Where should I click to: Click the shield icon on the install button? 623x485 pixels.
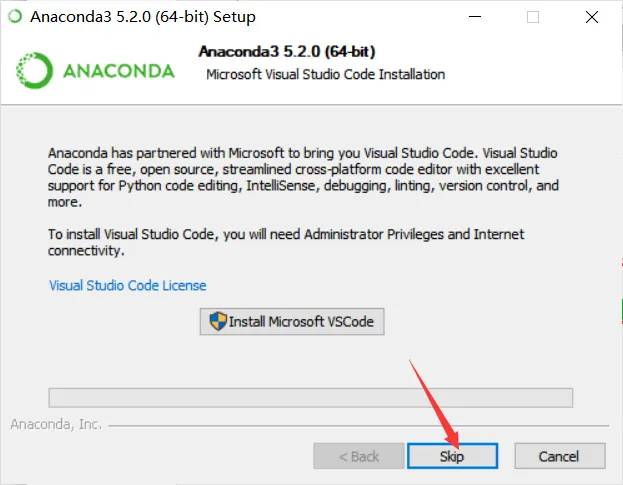[x=218, y=321]
